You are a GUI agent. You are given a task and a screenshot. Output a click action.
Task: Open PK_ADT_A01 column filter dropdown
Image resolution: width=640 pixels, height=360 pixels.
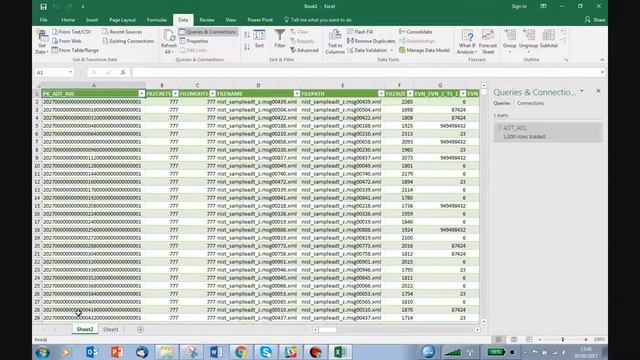click(142, 94)
